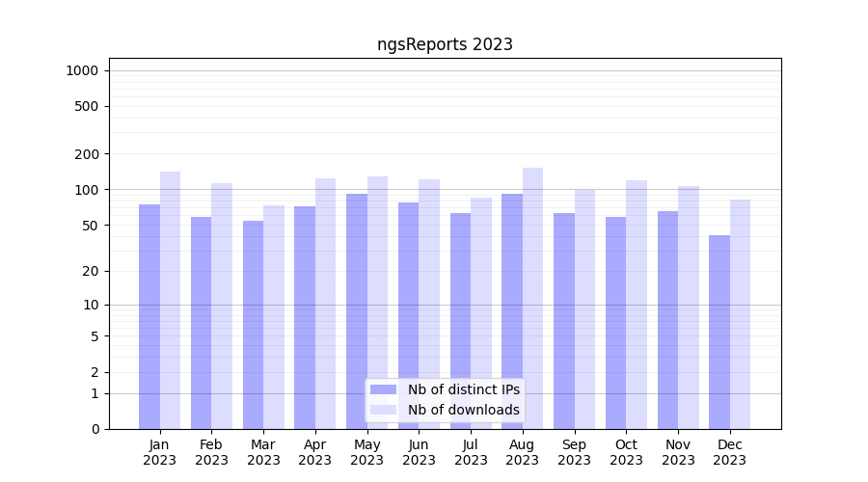Select the 0 y-axis tick label

click(x=95, y=429)
